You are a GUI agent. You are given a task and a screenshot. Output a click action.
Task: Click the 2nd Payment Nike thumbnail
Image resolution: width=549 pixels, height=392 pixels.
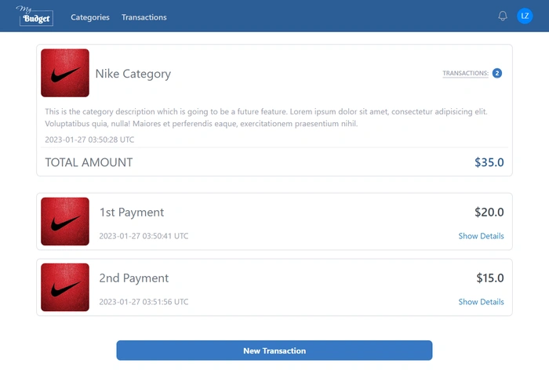tap(65, 287)
